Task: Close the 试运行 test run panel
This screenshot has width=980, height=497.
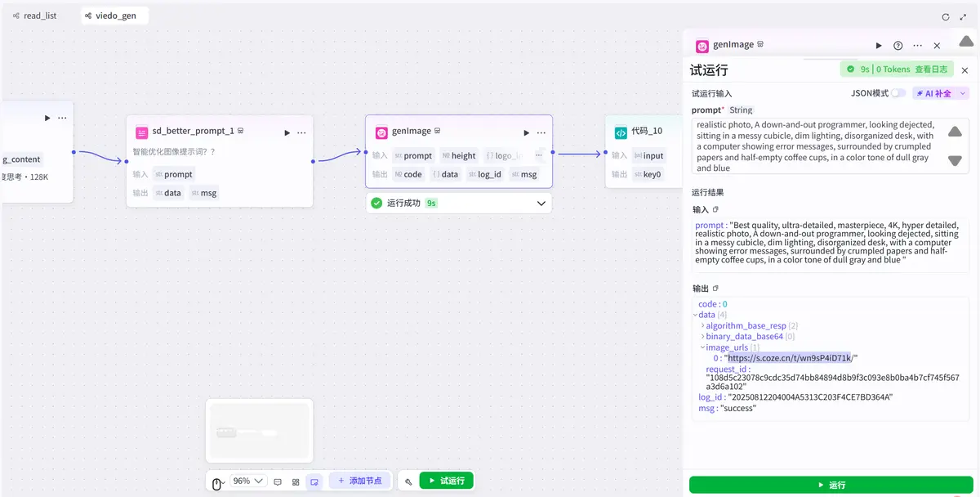Action: pyautogui.click(x=964, y=70)
